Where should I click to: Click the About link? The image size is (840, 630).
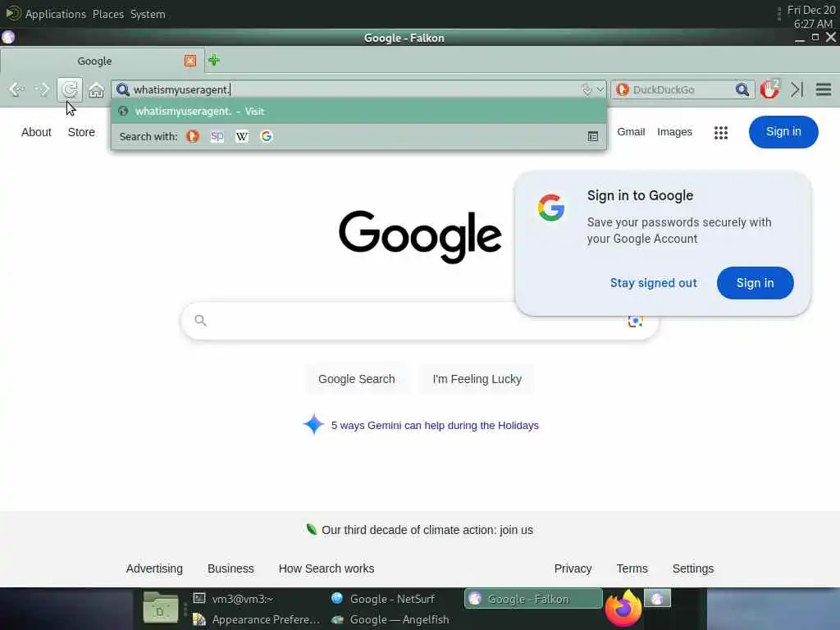pyautogui.click(x=36, y=132)
